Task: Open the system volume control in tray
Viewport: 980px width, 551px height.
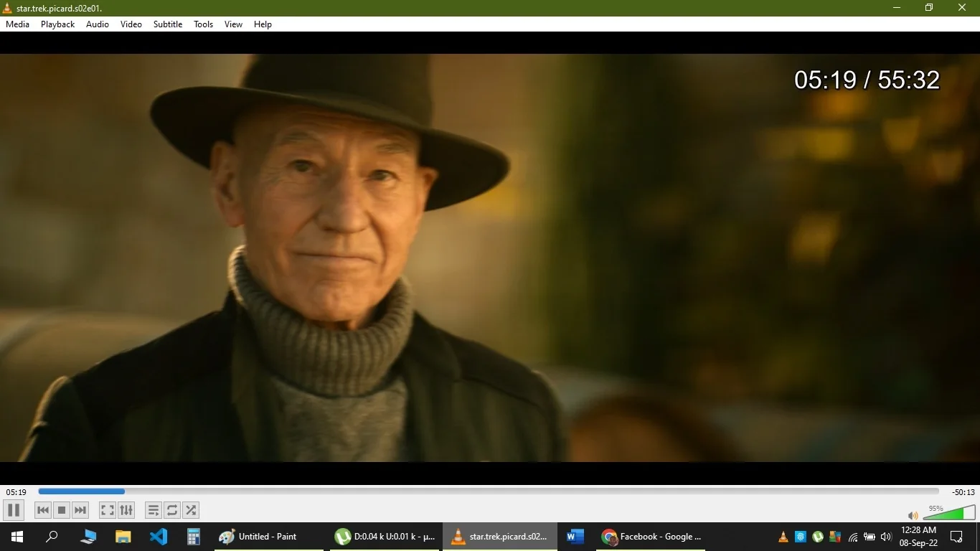Action: pyautogui.click(x=886, y=537)
